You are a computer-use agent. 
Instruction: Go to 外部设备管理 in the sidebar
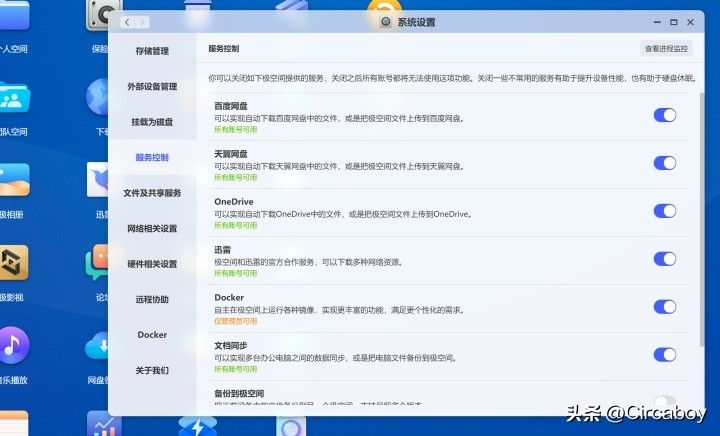152,86
